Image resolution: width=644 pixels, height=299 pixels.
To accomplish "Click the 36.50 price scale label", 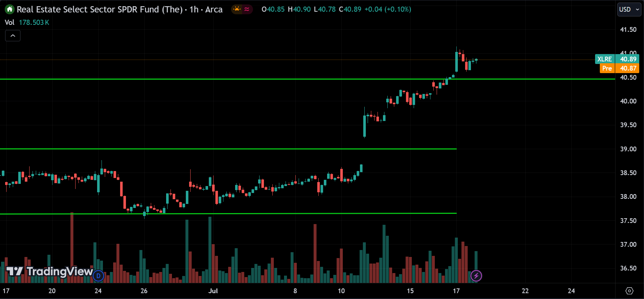I will [628, 268].
